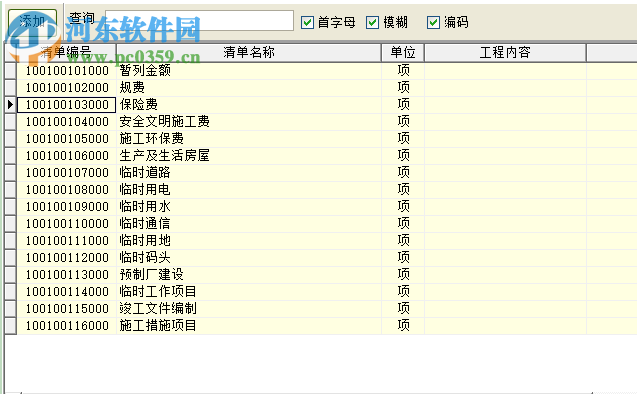This screenshot has height=394, width=637.
Task: Click the 预制厂建设 name cell
Action: [x=249, y=275]
